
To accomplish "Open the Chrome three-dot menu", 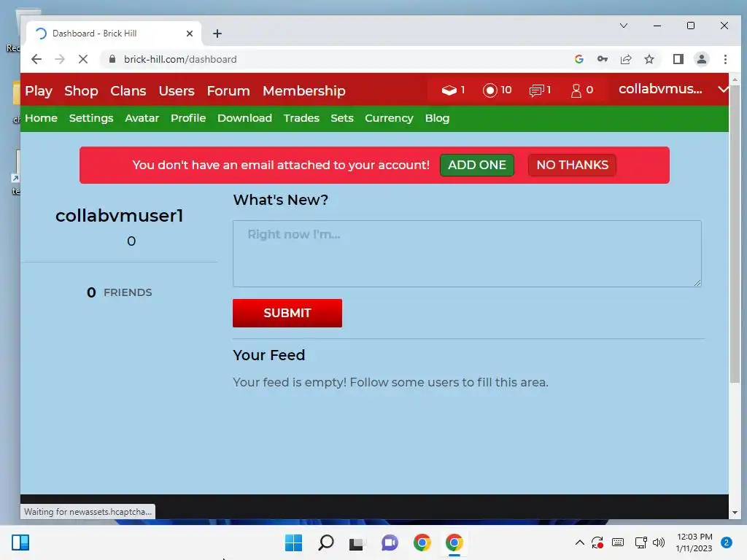I will [725, 59].
